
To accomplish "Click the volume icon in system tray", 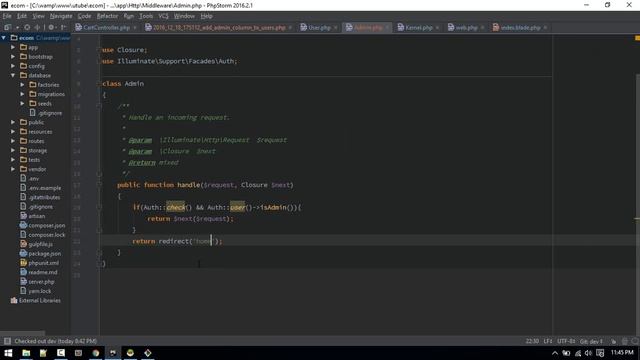I will [588, 353].
